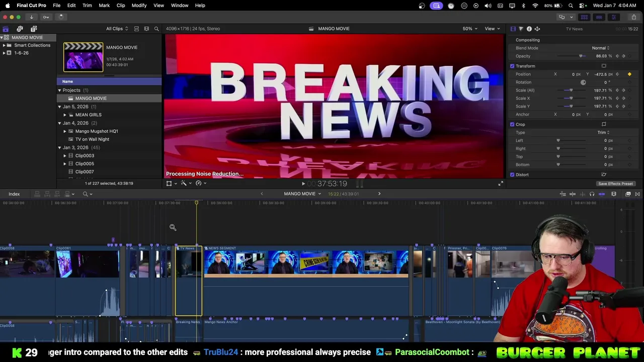Show Transform onscreen controls icon
The image size is (644, 362).
point(604,66)
